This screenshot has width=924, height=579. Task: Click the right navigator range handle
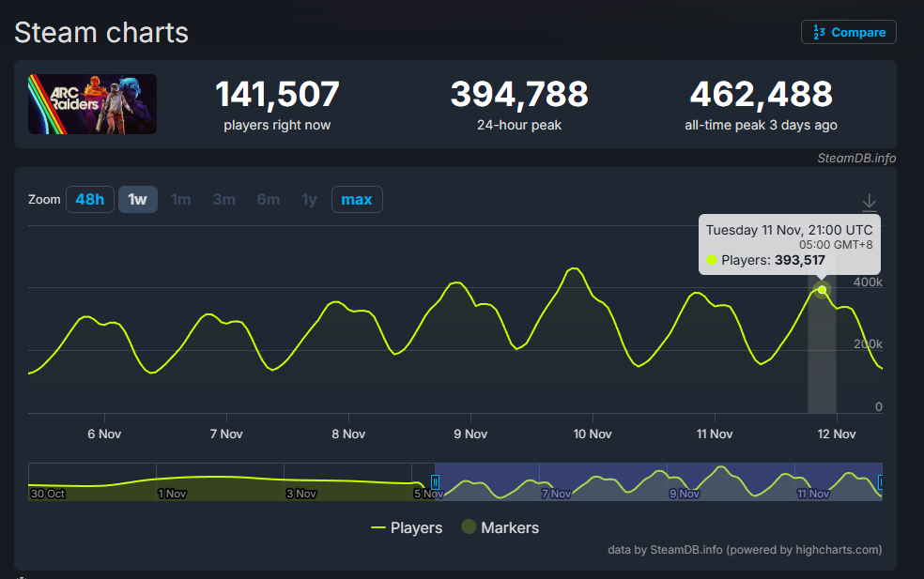880,482
